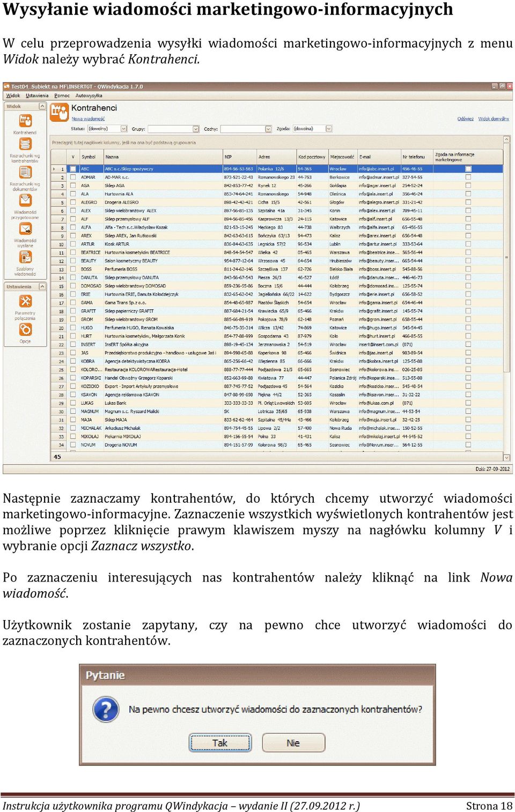Tick the V checkbox for ADMAR row
The height and width of the screenshot is (812, 515).
point(73,177)
